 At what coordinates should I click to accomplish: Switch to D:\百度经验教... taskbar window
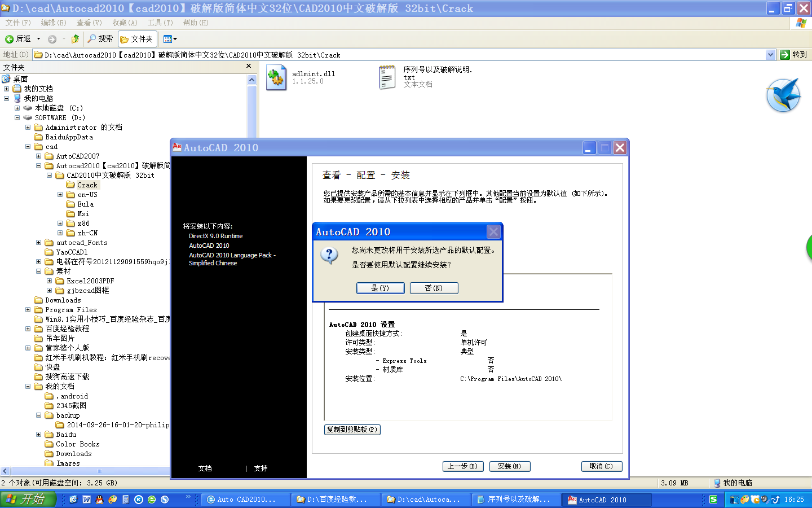click(x=337, y=500)
